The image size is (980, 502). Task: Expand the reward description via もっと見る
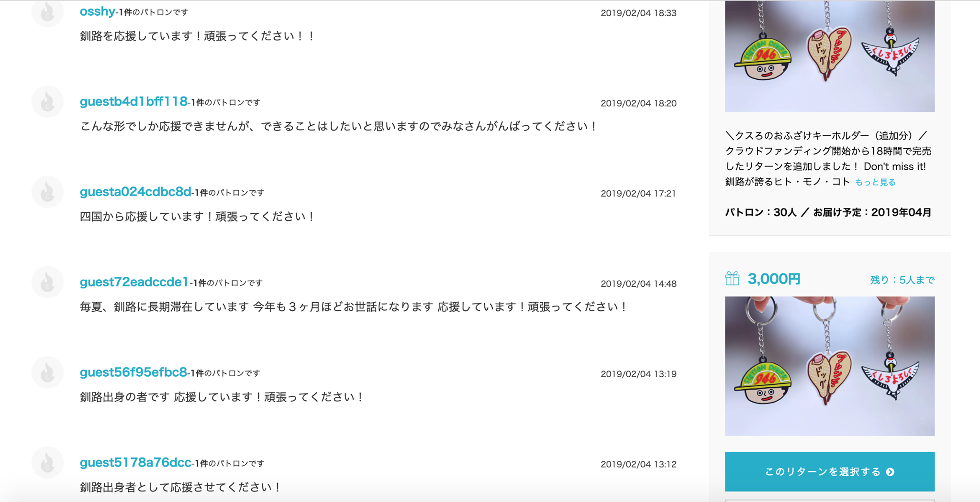875,182
